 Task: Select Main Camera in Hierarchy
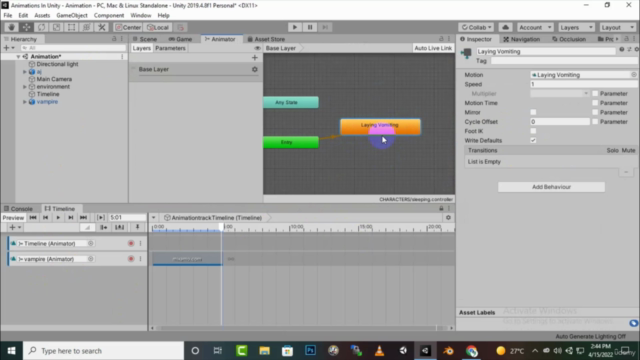click(x=54, y=79)
